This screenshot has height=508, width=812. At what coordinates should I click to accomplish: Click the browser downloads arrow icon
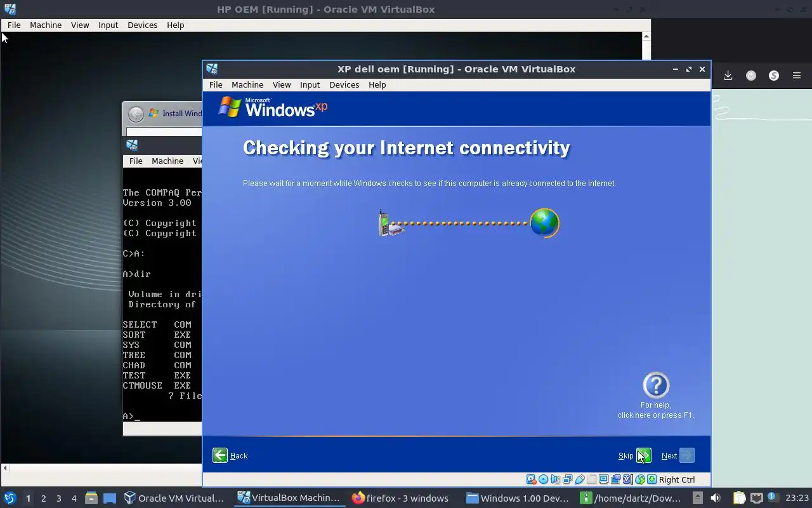tap(728, 76)
